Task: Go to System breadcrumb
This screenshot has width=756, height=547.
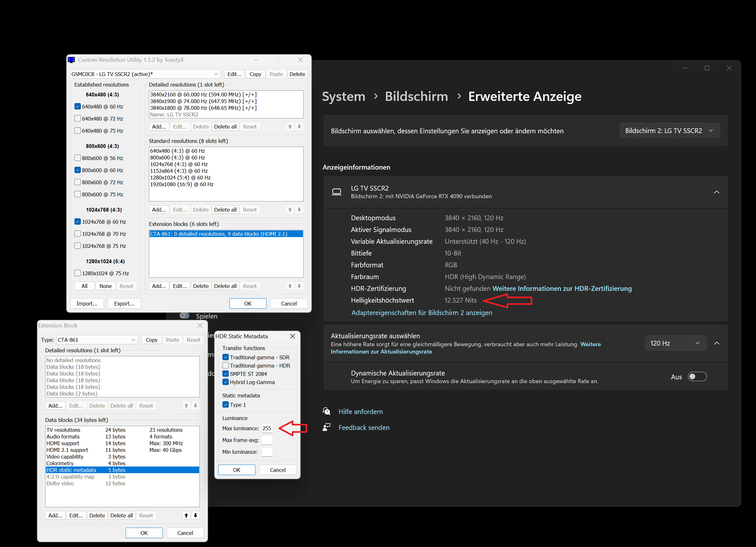Action: (344, 96)
